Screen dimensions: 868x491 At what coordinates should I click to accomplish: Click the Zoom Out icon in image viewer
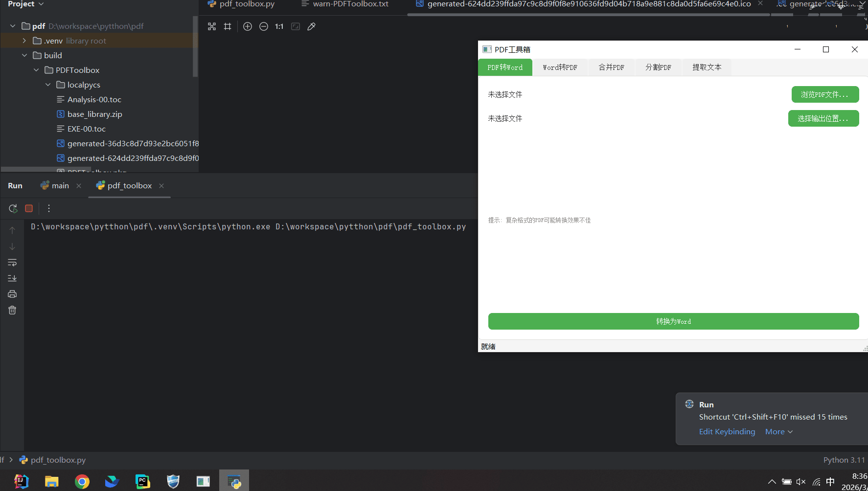[x=264, y=26]
